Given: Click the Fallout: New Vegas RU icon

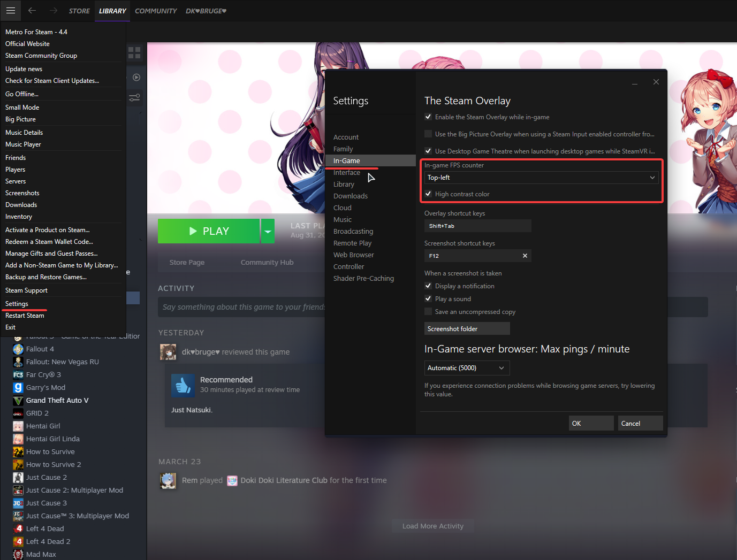Looking at the screenshot, I should click(18, 362).
